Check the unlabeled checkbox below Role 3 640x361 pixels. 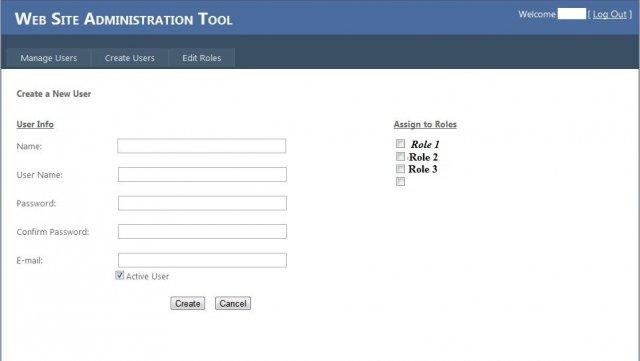pyautogui.click(x=400, y=182)
